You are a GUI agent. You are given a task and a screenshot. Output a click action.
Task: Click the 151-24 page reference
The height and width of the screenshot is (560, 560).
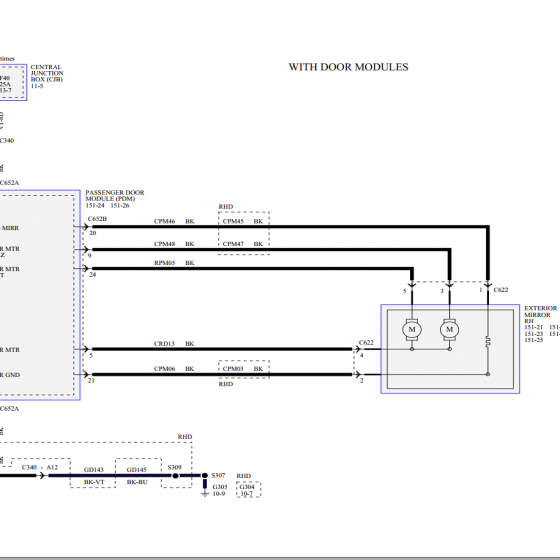tap(95, 205)
